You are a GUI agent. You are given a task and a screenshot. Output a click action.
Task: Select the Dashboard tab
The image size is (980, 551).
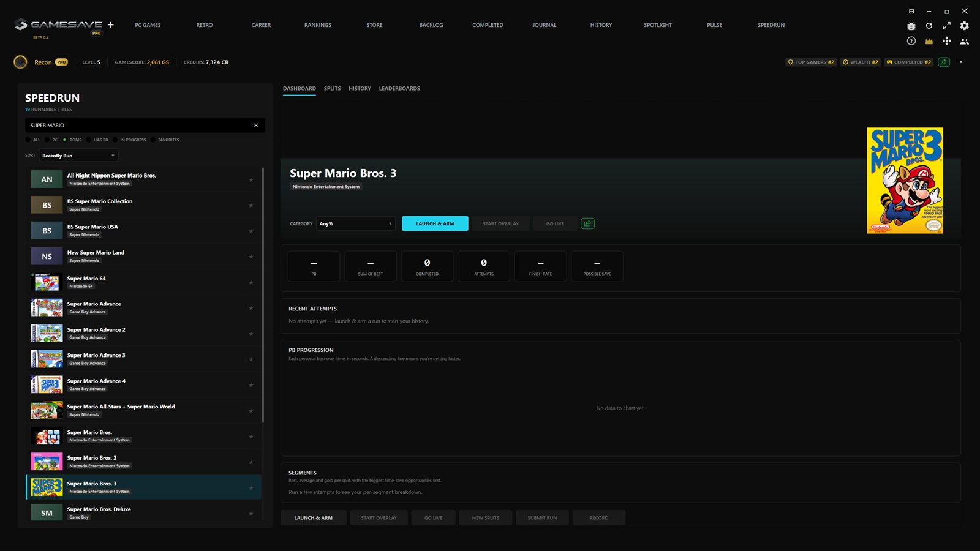click(x=300, y=89)
